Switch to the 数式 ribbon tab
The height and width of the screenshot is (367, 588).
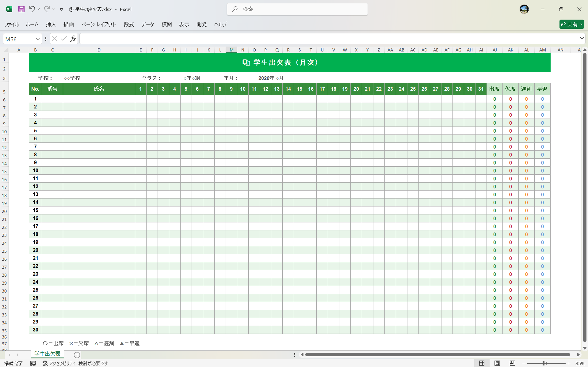(129, 25)
